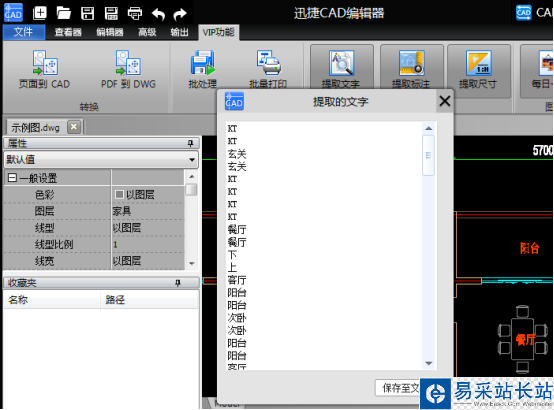Close the 提取的文字 dialog
The width and height of the screenshot is (554, 410).
pyautogui.click(x=444, y=101)
